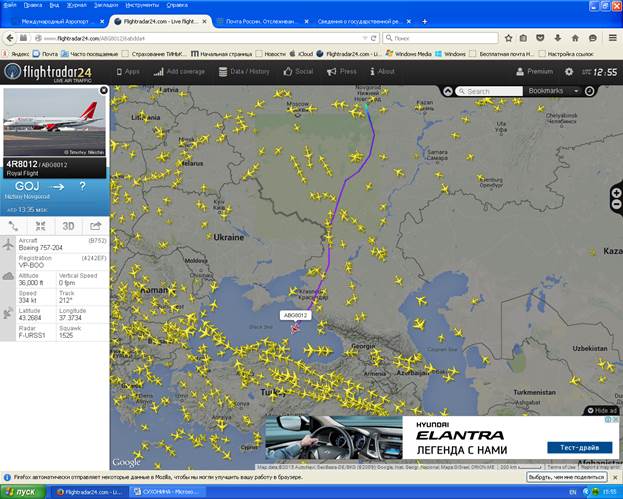Viewport: 623px width, 499px height.
Task: Focus the map Search field
Action: (489, 91)
